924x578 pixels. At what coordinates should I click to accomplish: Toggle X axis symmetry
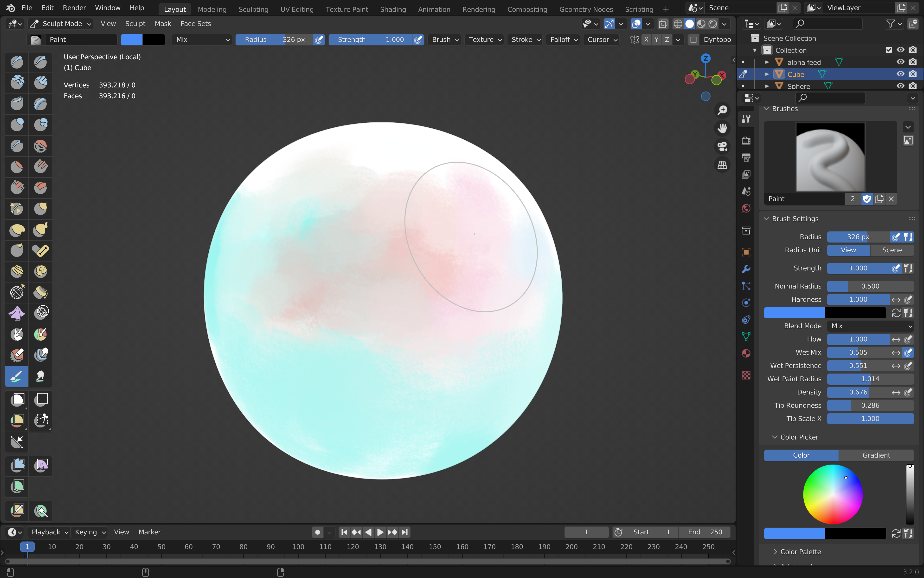pyautogui.click(x=646, y=40)
